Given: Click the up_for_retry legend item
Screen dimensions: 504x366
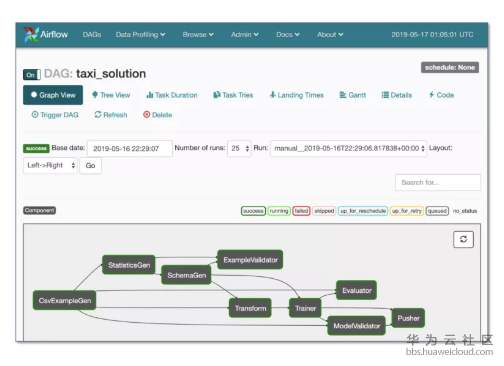Looking at the screenshot, I should (x=407, y=211).
